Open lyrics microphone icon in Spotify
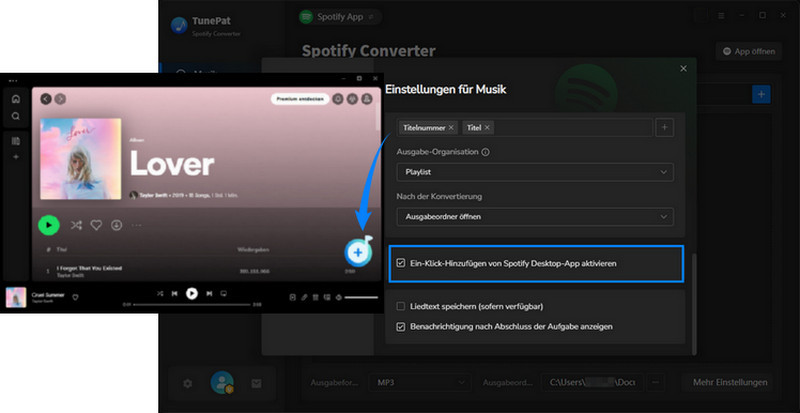800x413 pixels. point(304,297)
